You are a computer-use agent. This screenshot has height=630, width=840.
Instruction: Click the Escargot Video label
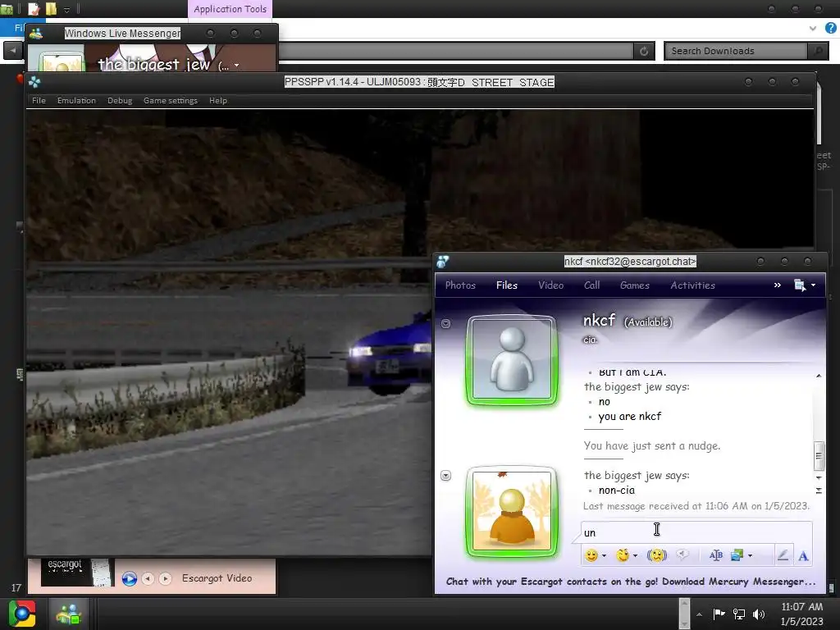tap(217, 578)
